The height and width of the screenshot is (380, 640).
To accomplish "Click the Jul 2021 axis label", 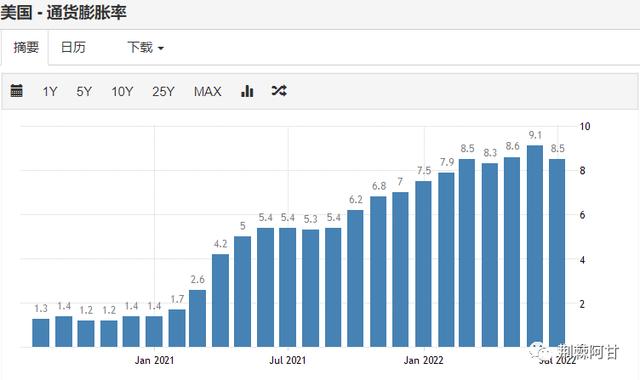I will [x=288, y=360].
